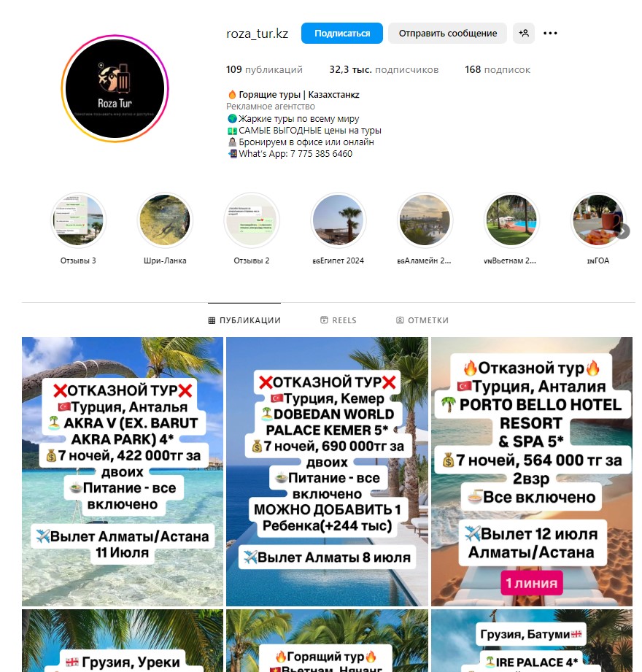
Task: Click the similar accounts add-person icon
Action: 523,33
